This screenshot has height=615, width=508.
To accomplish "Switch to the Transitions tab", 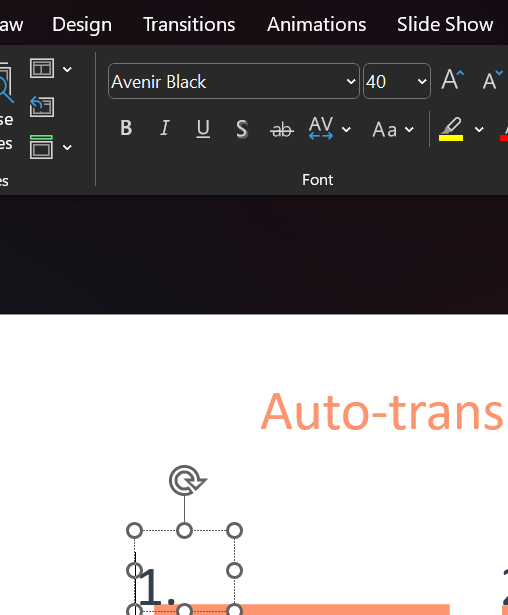I will click(x=189, y=24).
